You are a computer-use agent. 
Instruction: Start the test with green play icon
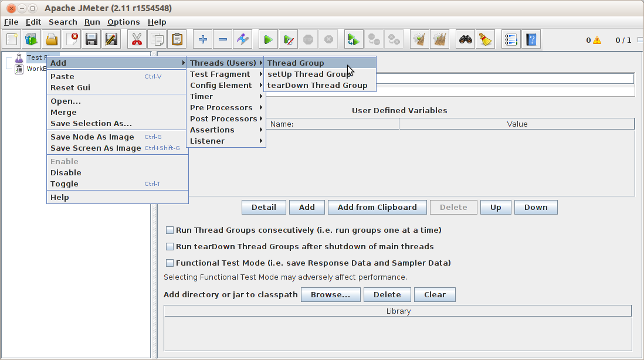(x=268, y=39)
